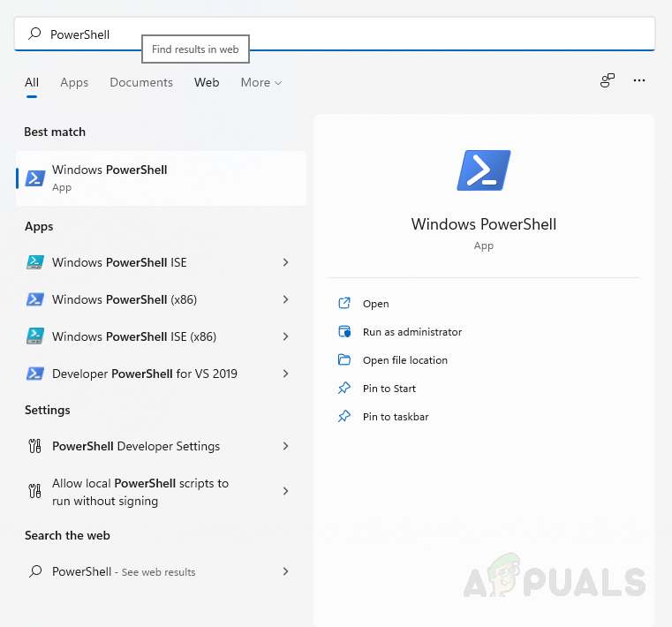Click the search magnifier icon in search box

pyautogui.click(x=34, y=34)
